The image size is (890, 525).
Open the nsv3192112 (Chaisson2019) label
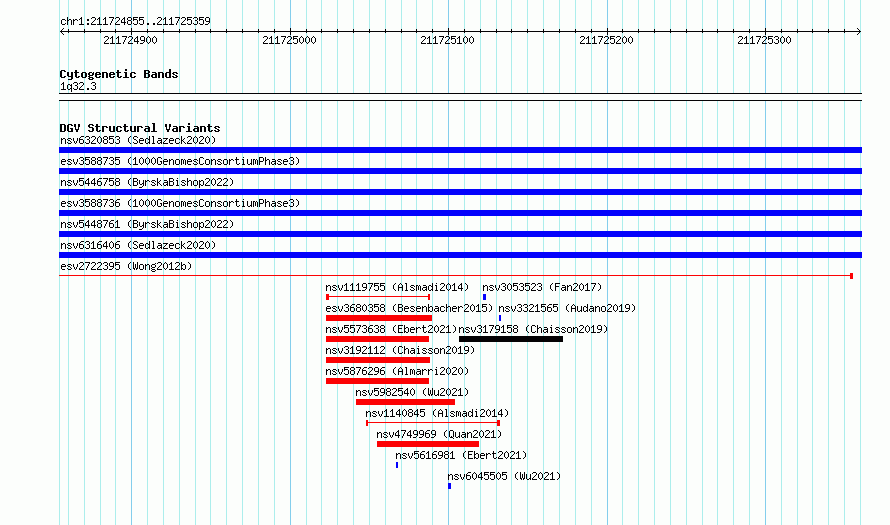point(400,350)
